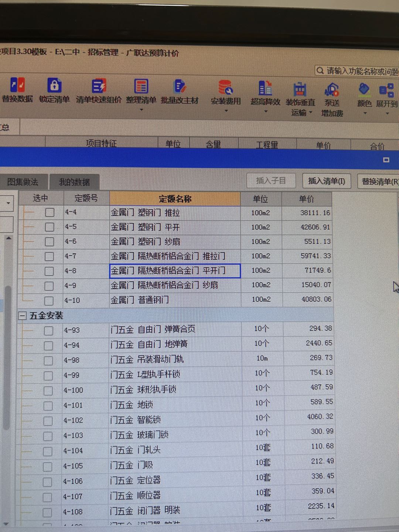Check the box for quota 4-102
The width and height of the screenshot is (399, 532).
pos(48,421)
